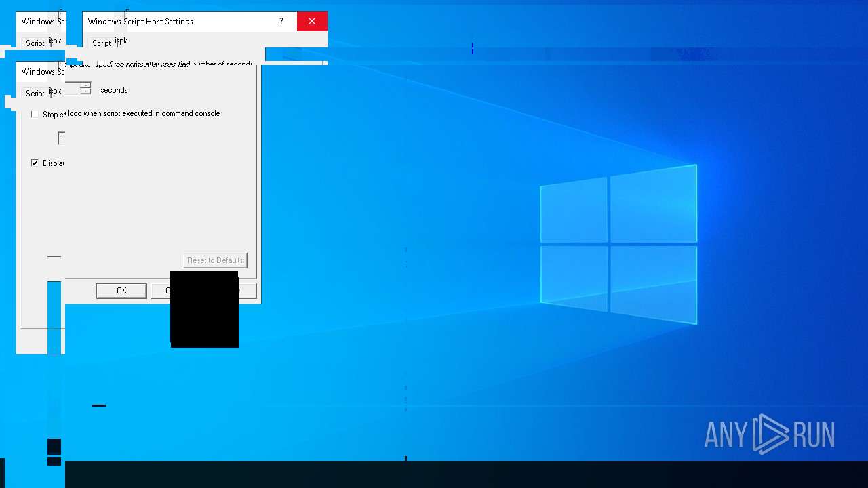Click the OK button in the settings dialog
868x488 pixels.
(x=121, y=291)
